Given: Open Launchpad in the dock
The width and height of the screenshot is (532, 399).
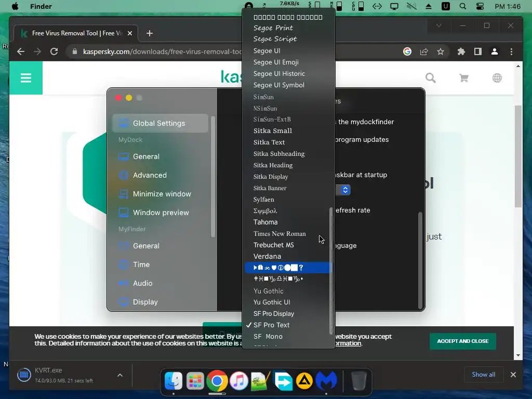Looking at the screenshot, I should click(x=195, y=381).
